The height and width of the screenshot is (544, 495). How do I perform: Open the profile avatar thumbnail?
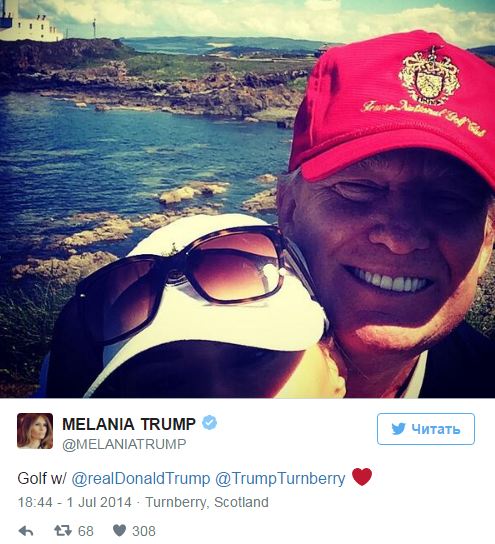tap(35, 431)
